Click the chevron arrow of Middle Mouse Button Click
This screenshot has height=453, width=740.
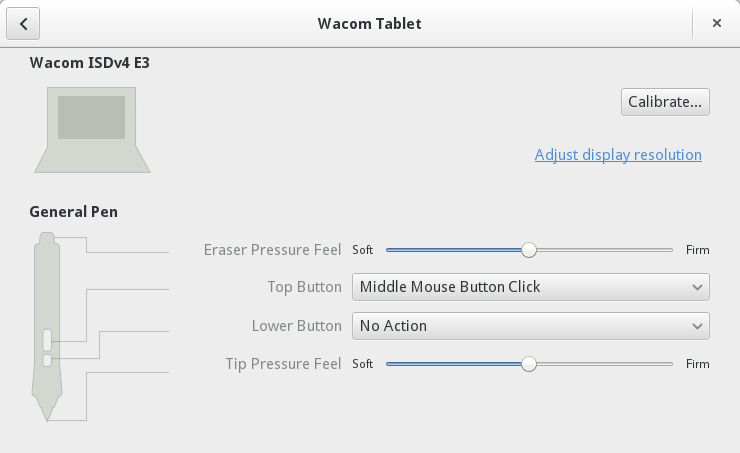point(697,287)
